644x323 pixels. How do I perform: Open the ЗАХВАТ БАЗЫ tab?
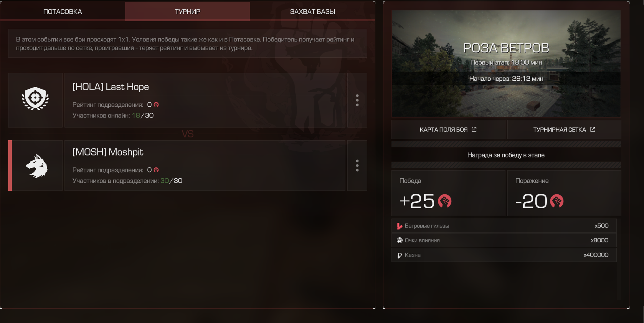click(312, 12)
